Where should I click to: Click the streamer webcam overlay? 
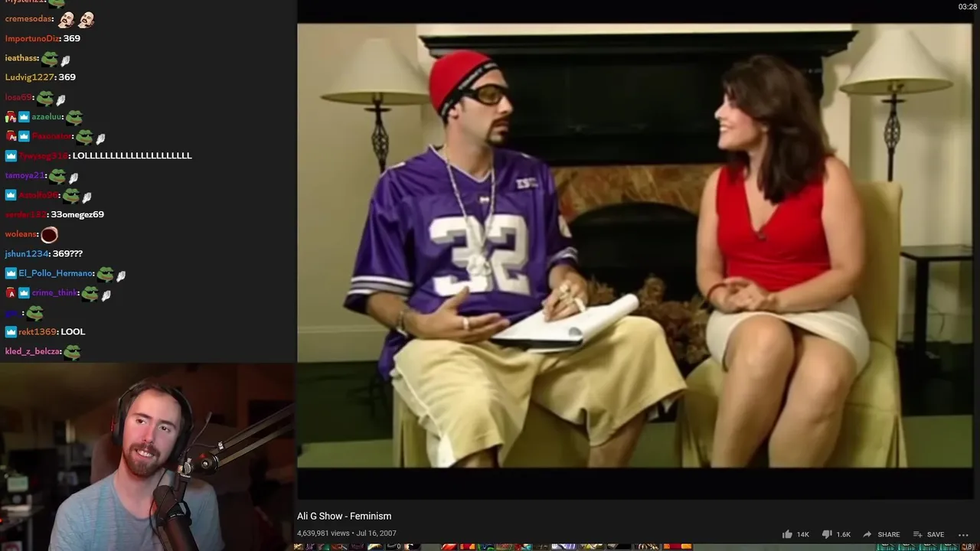[x=148, y=457]
